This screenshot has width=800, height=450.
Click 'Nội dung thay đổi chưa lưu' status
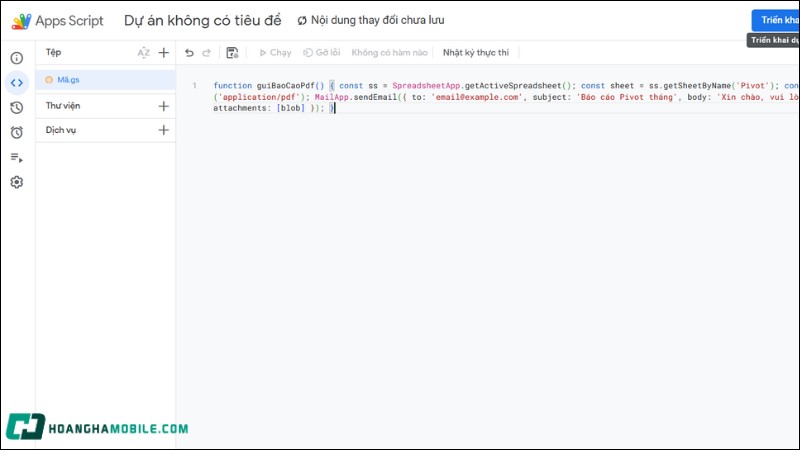(x=377, y=20)
